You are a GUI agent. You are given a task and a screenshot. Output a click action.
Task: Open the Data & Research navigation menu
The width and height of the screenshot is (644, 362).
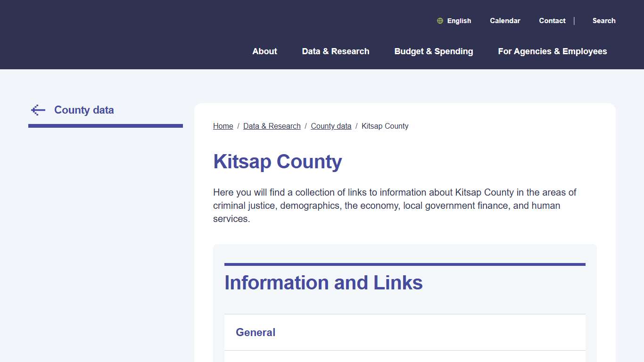pyautogui.click(x=336, y=51)
